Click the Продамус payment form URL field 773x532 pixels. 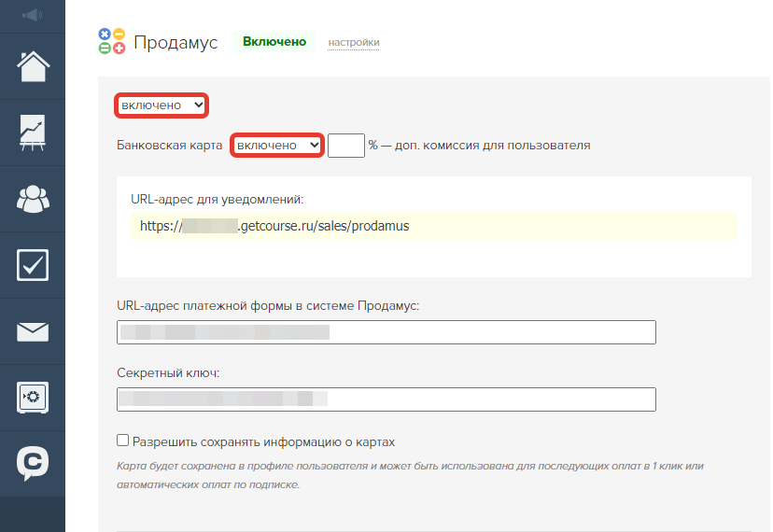pyautogui.click(x=386, y=332)
